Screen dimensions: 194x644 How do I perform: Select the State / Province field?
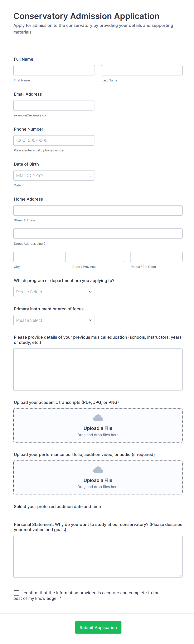pos(98,257)
